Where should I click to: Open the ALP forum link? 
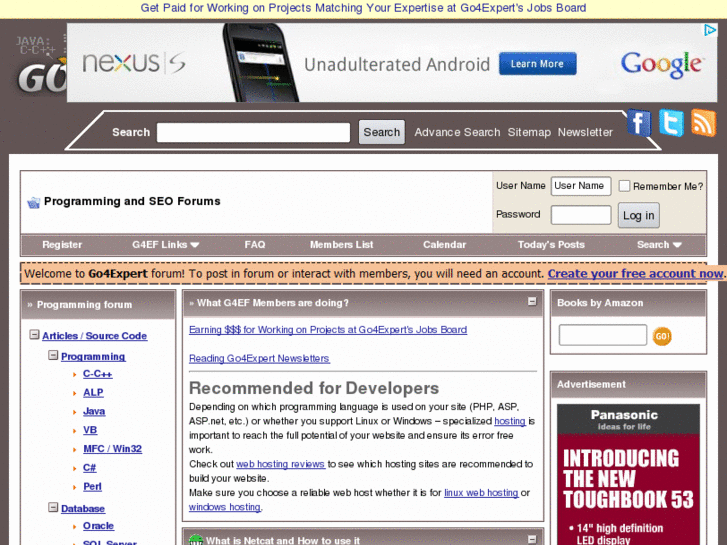tap(93, 392)
